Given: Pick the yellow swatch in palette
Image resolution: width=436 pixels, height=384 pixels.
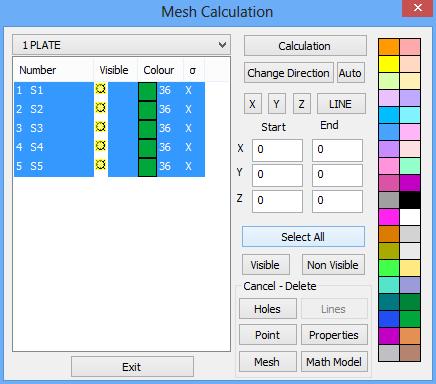Looking at the screenshot, I should [389, 64].
